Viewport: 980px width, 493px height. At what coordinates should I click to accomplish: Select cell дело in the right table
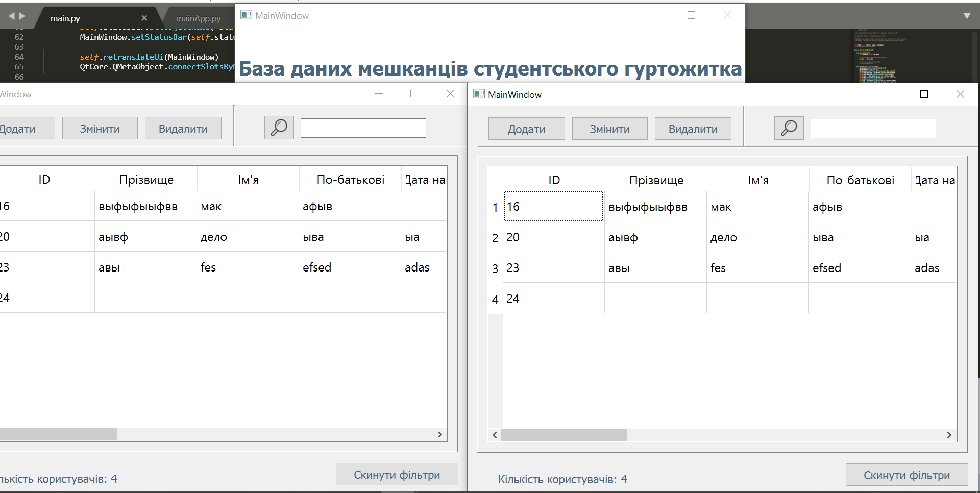(758, 237)
